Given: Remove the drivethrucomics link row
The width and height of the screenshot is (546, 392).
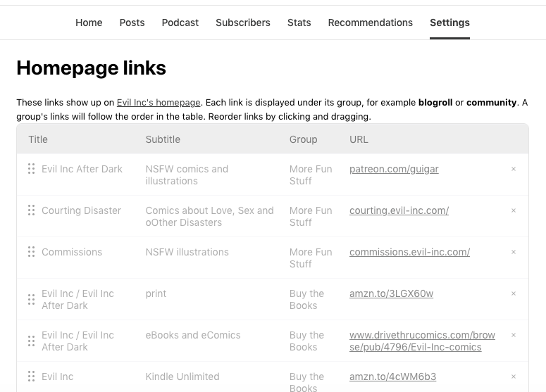Looking at the screenshot, I should pos(514,335).
